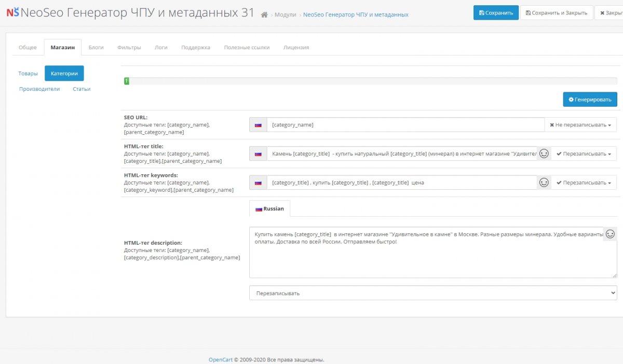Go to the Фильтры tab
Viewport: 623px width, 364px height.
pos(129,47)
